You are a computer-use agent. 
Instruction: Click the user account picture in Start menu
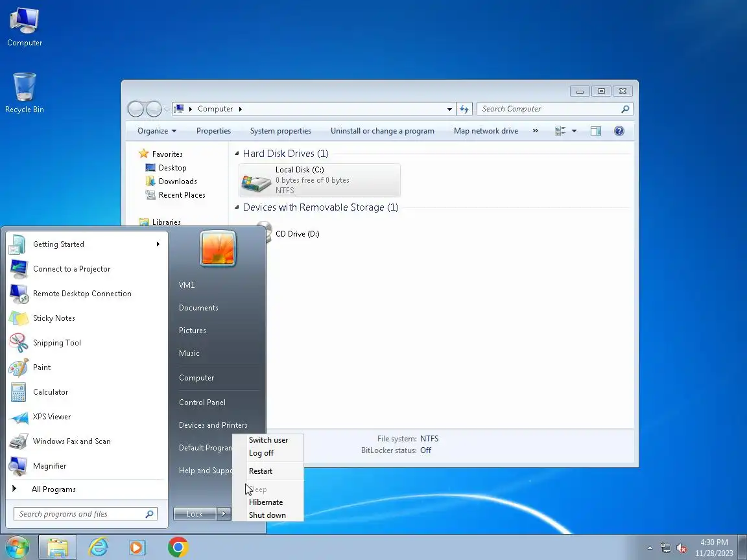(x=218, y=248)
